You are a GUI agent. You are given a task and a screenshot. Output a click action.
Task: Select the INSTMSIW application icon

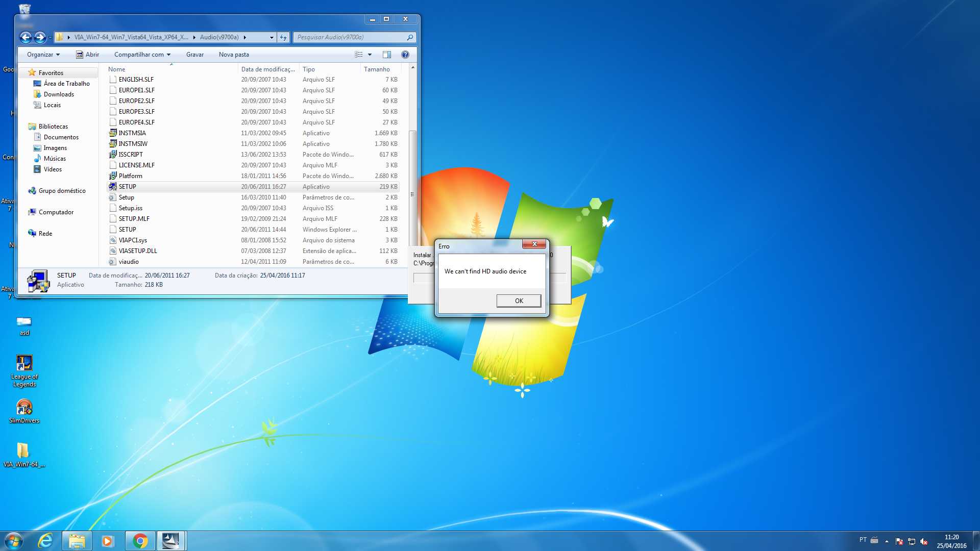[113, 144]
